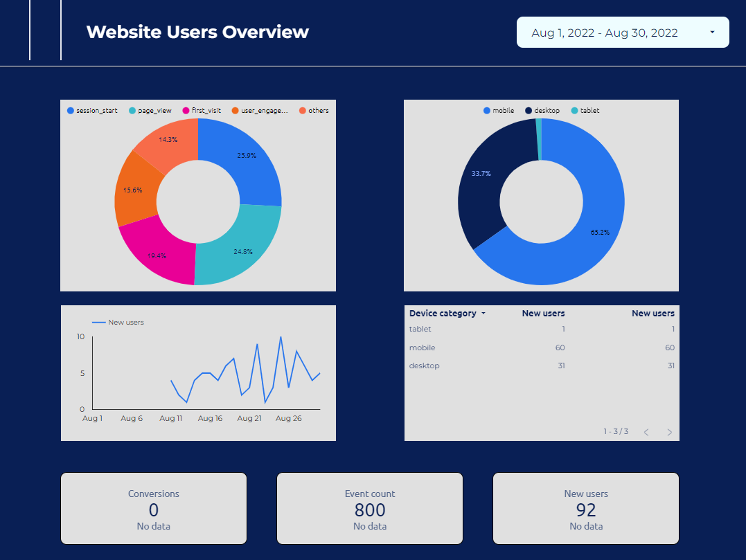Click the page_view legend marker
Screen dimensions: 746x560
coord(132,110)
